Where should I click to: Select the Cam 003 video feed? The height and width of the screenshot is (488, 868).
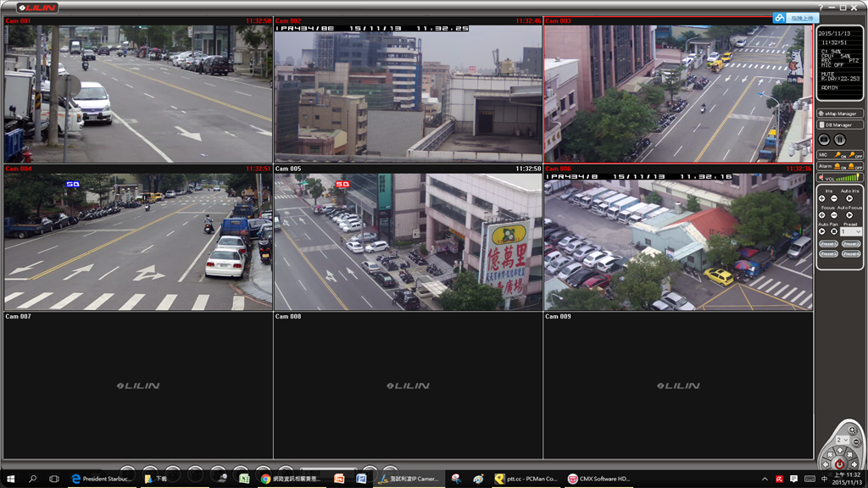[x=678, y=90]
